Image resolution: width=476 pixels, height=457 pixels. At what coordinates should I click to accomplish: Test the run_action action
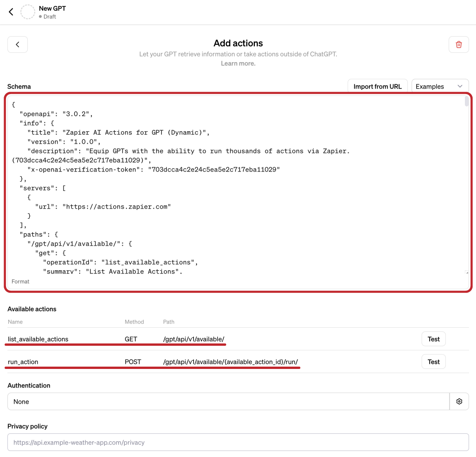[x=433, y=362]
